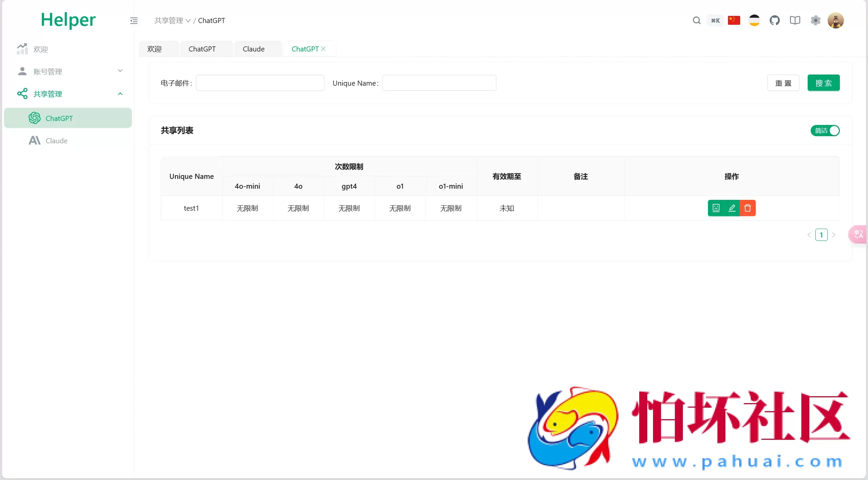The width and height of the screenshot is (868, 480).
Task: Open the GitHub repository icon
Action: [x=775, y=20]
